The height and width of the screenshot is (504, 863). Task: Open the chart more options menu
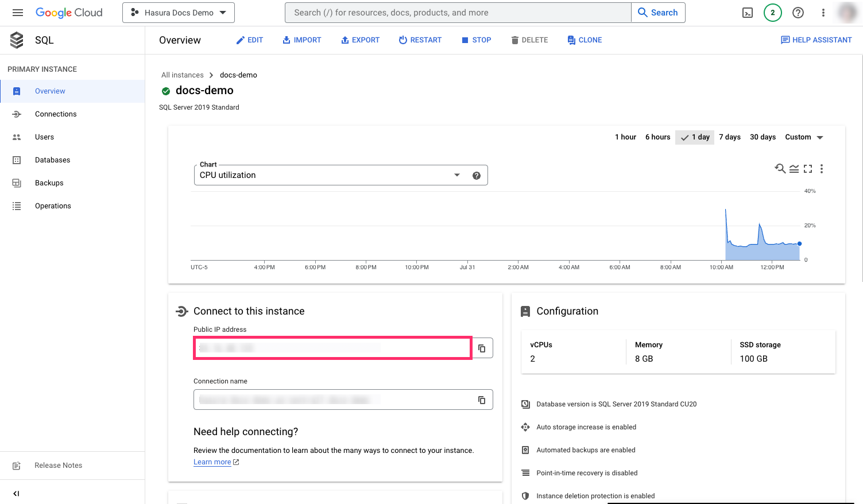pos(822,169)
